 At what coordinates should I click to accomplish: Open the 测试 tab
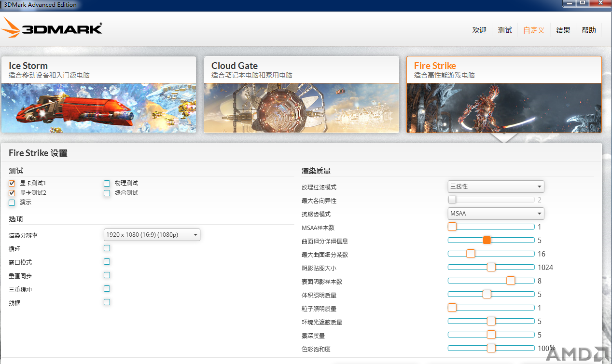[x=505, y=30]
